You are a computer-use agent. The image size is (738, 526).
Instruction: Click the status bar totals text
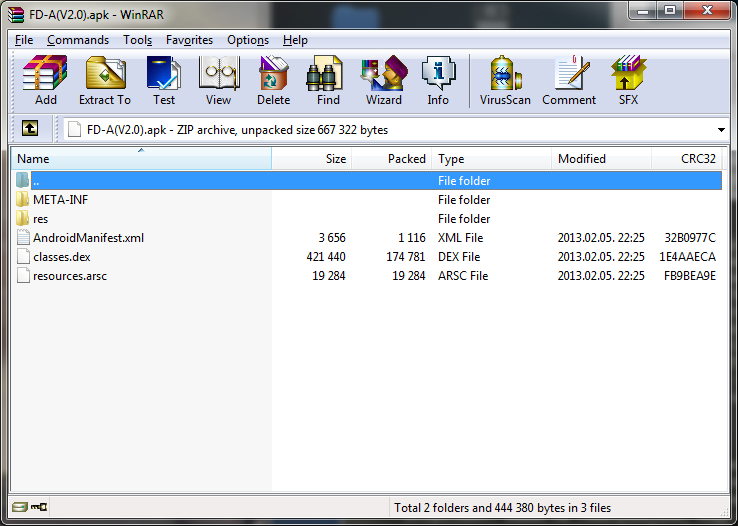[502, 508]
